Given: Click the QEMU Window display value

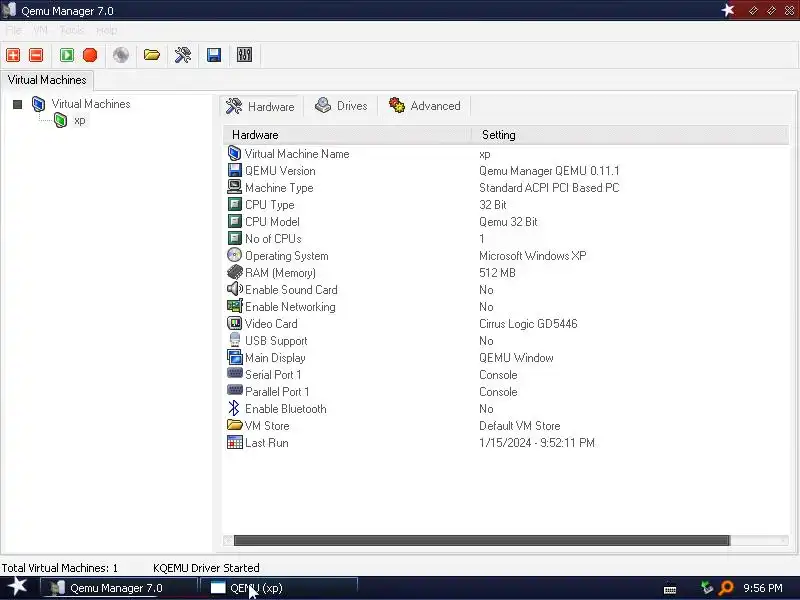Looking at the screenshot, I should pyautogui.click(x=516, y=357).
